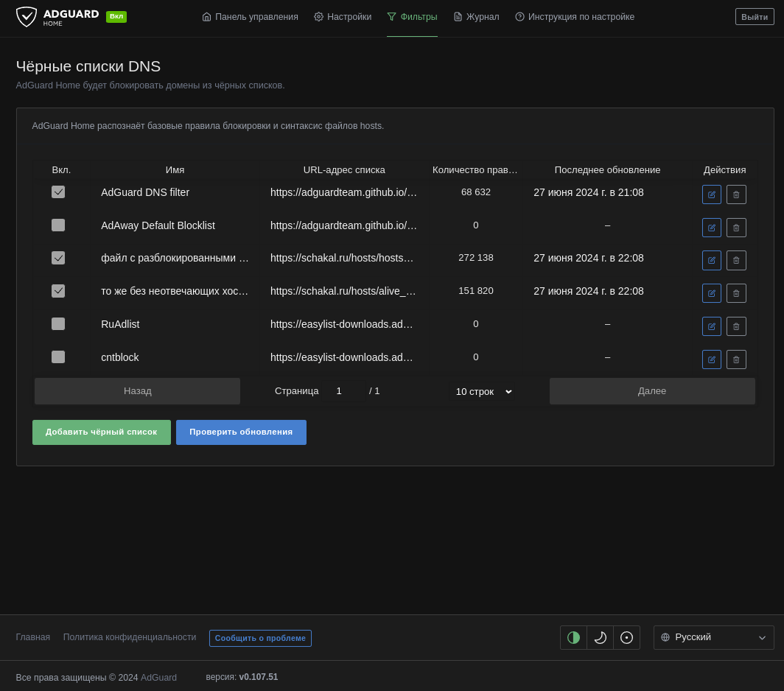Image resolution: width=784 pixels, height=691 pixels.
Task: Uncheck 'файл с разблокированными' list
Action: tap(58, 258)
